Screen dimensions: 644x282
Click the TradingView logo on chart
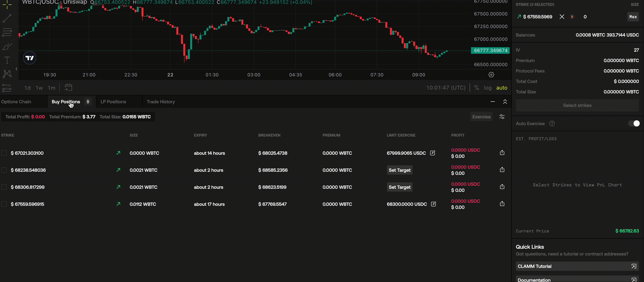29,58
